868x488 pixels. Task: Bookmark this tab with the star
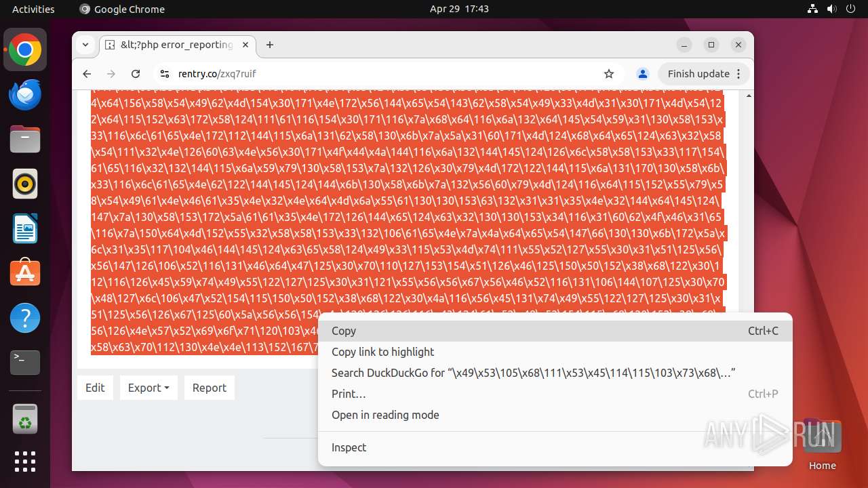[x=609, y=74]
